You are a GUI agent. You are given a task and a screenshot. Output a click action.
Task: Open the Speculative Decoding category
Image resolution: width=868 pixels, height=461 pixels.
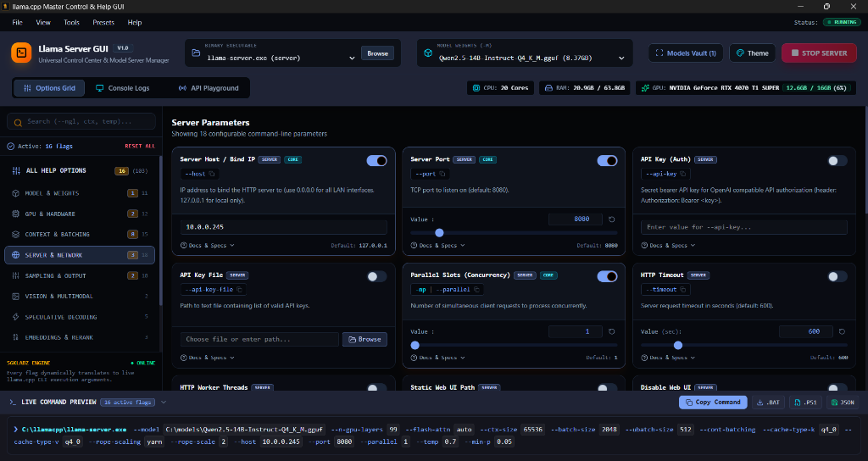click(80, 317)
